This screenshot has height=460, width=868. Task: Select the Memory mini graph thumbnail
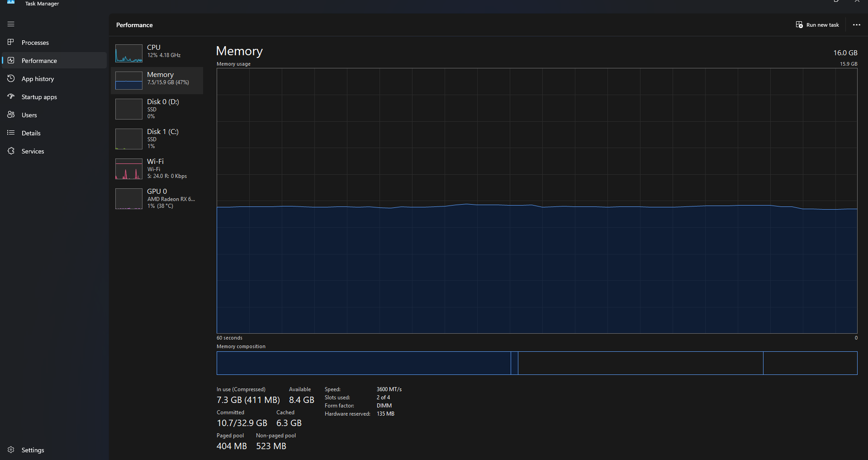pyautogui.click(x=129, y=80)
